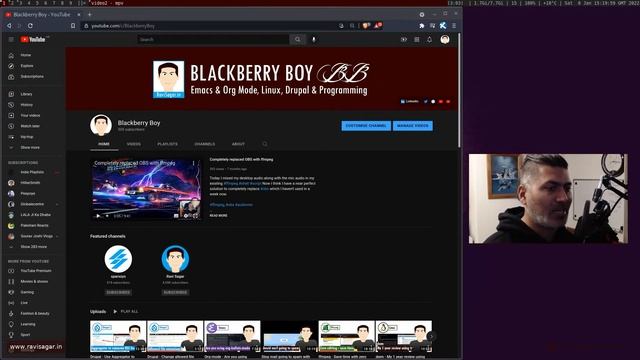Switch to the Videos channel tab
Screen dimensions: 640x360
coord(133,144)
